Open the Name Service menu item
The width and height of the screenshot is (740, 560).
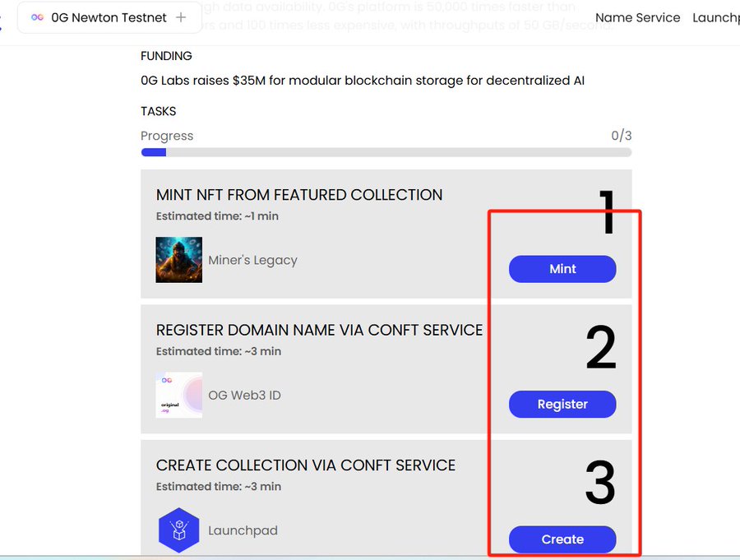(x=637, y=17)
